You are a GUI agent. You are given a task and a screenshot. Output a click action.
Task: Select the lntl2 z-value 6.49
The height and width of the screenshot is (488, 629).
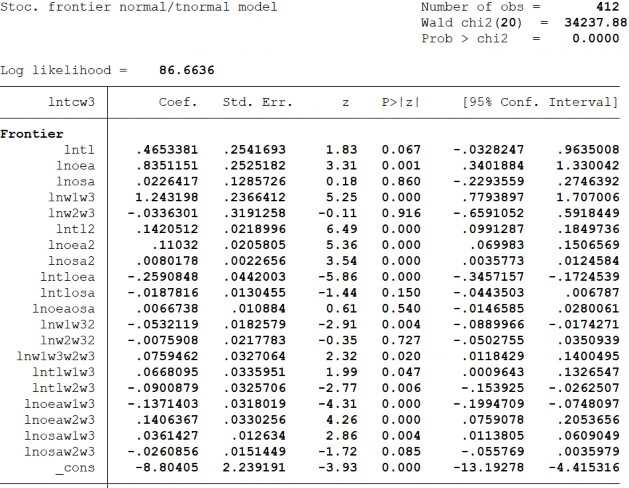343,229
